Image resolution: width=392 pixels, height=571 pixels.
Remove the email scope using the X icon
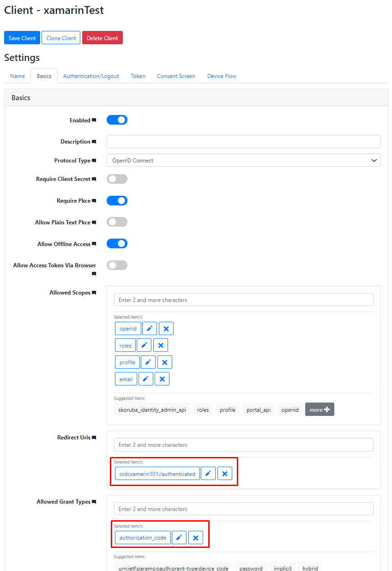tap(162, 379)
